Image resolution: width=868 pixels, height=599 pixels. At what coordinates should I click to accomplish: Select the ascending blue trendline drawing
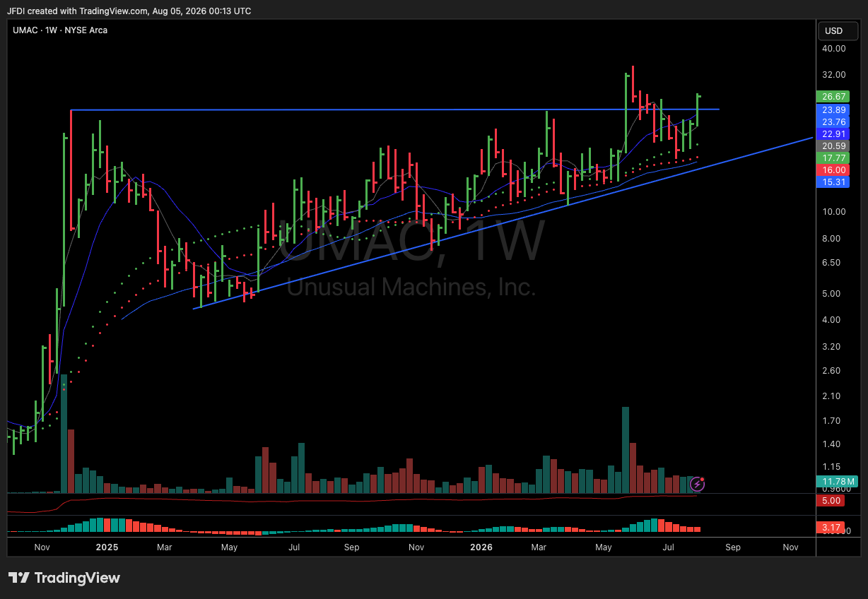503,223
